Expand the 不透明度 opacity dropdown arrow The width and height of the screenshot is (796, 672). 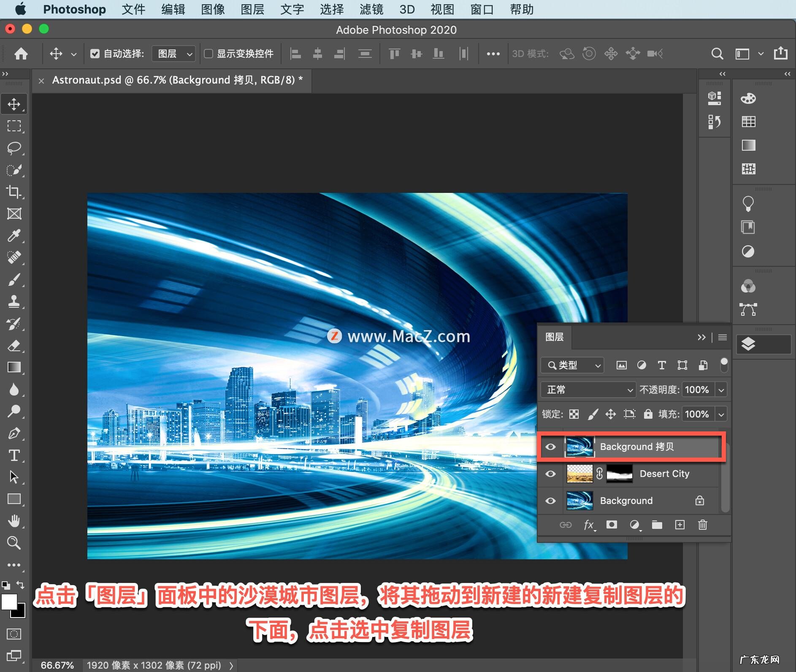click(721, 390)
